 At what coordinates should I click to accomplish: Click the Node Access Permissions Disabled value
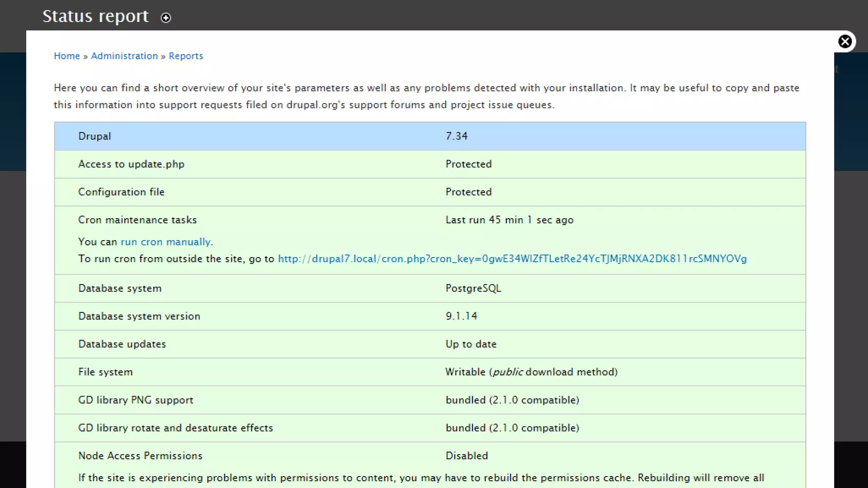tap(466, 456)
